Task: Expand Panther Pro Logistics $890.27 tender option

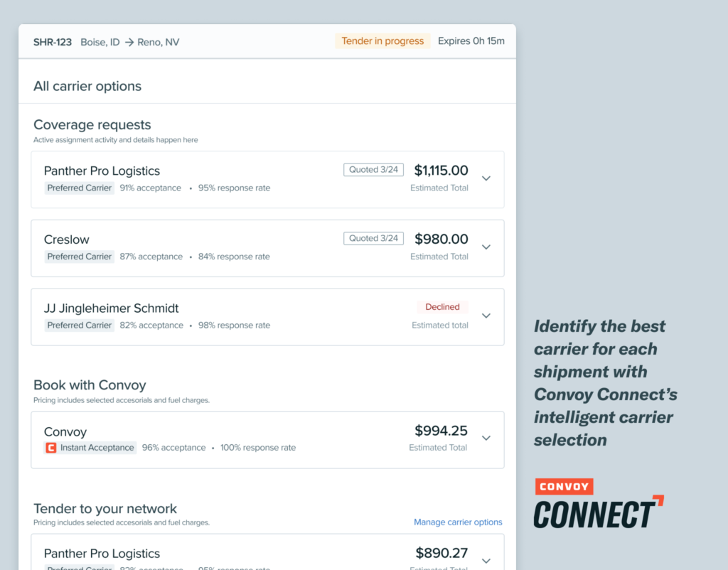Action: (486, 560)
